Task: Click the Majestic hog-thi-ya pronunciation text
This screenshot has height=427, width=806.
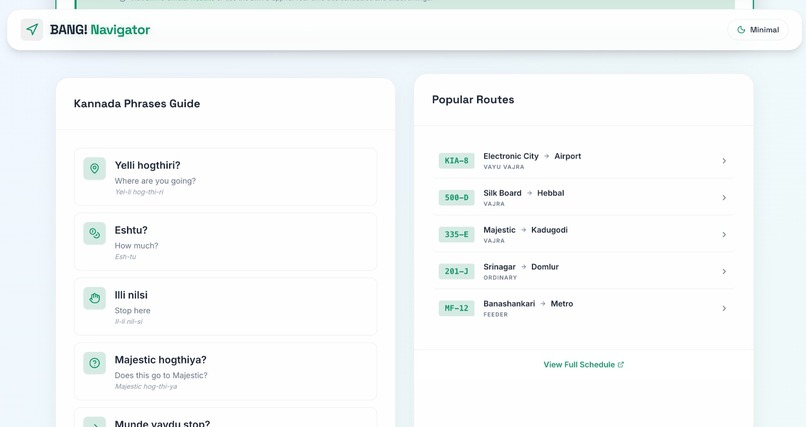Action: pos(146,386)
